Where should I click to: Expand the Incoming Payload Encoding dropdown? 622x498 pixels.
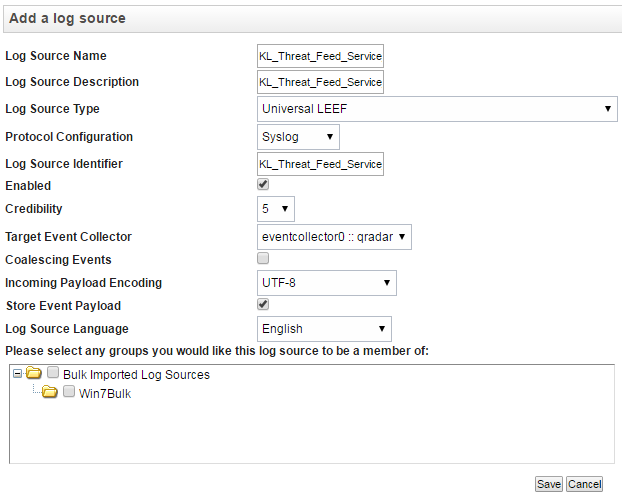click(x=326, y=283)
